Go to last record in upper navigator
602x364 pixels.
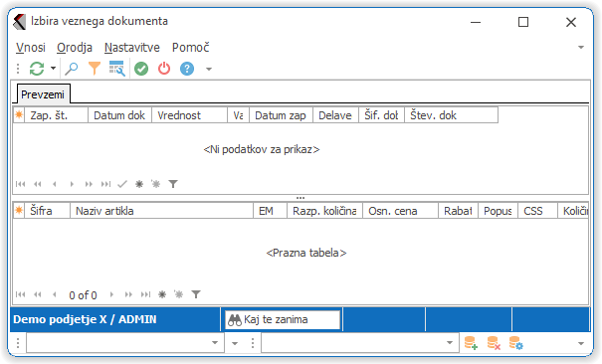[105, 184]
